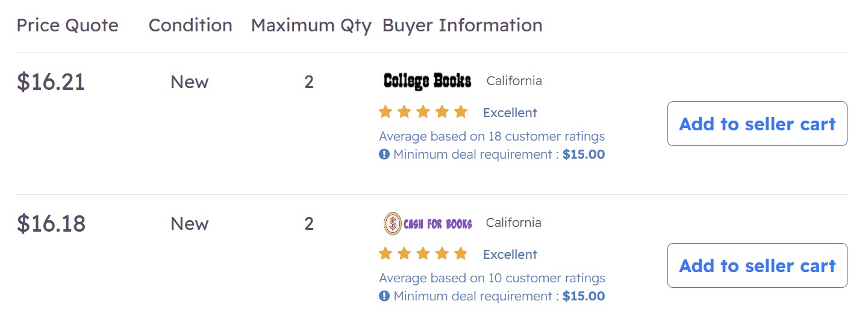868x333 pixels.
Task: Click the fifth star of College Books rating
Action: 461,112
